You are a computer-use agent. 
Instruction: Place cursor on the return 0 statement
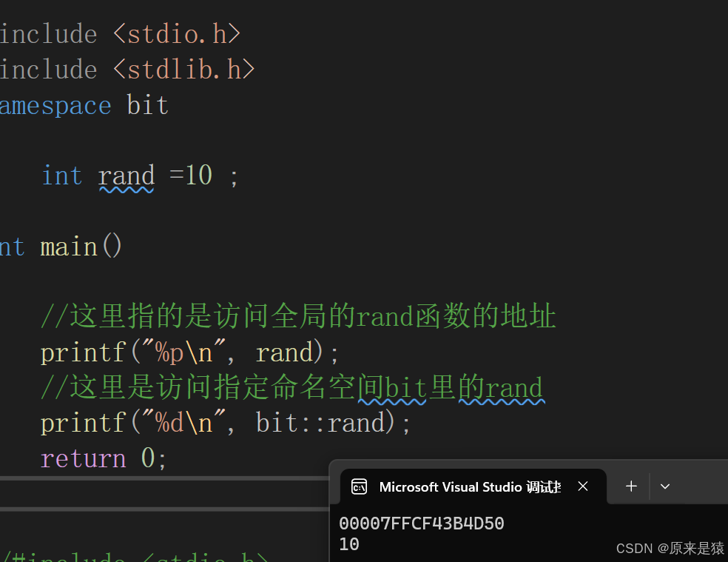coord(104,458)
